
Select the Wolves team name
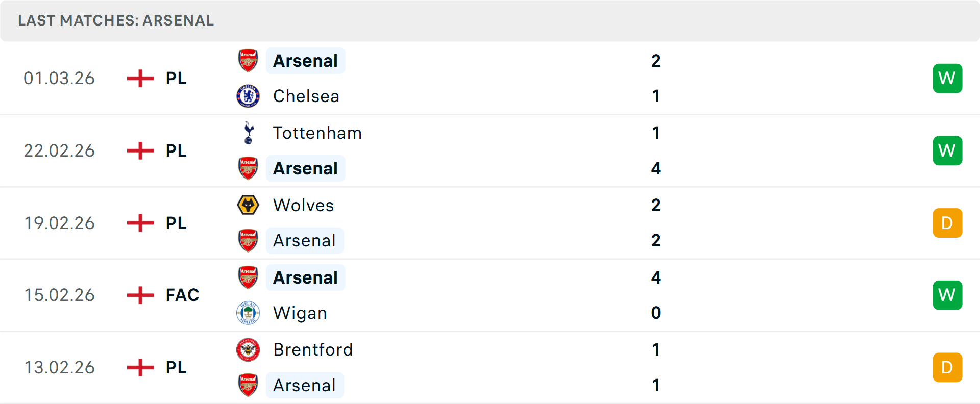pyautogui.click(x=303, y=205)
